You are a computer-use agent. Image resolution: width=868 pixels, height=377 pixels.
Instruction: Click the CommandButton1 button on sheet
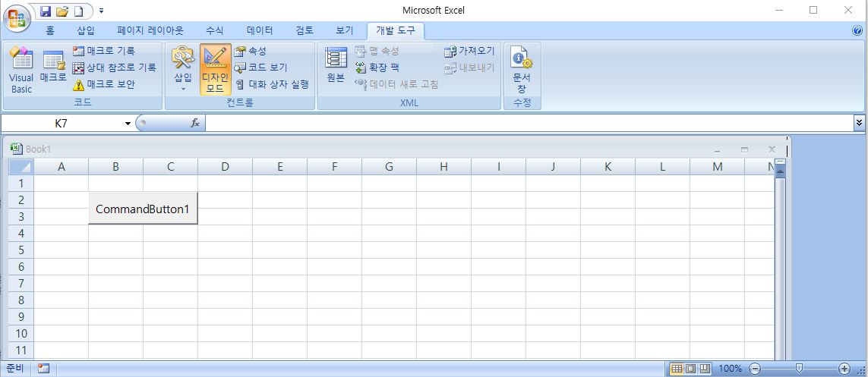pos(143,209)
